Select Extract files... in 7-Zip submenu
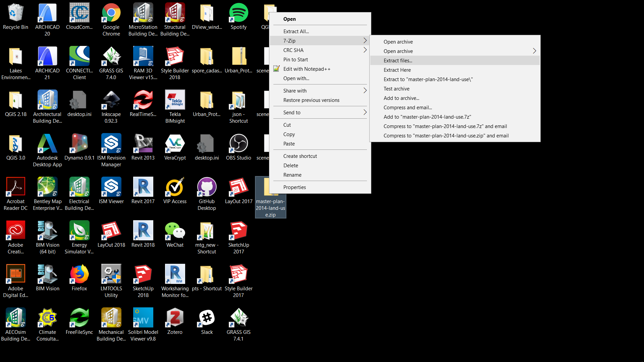Screen dimensions: 644x362 pos(398,61)
